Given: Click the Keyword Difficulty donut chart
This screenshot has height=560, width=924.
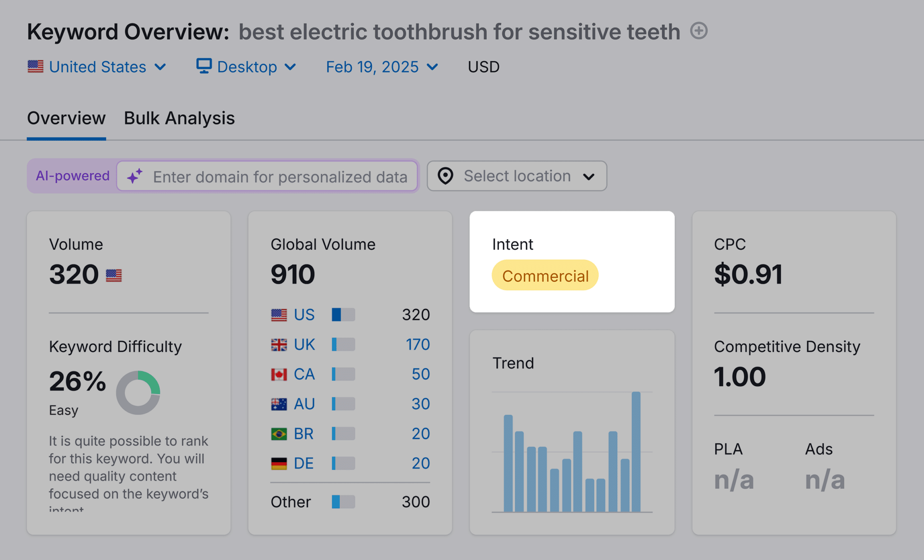Looking at the screenshot, I should [x=138, y=393].
